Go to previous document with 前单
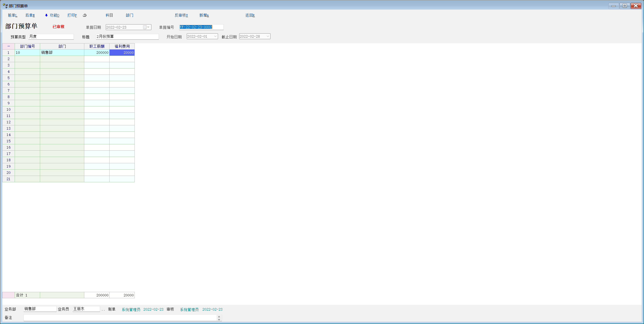The width and height of the screenshot is (644, 324). click(12, 15)
